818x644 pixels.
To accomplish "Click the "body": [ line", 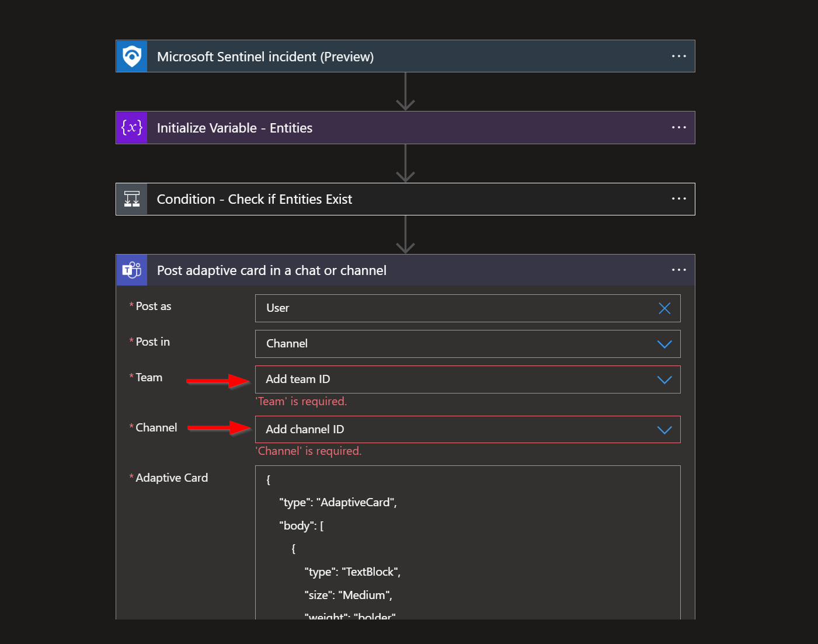I will click(x=301, y=525).
